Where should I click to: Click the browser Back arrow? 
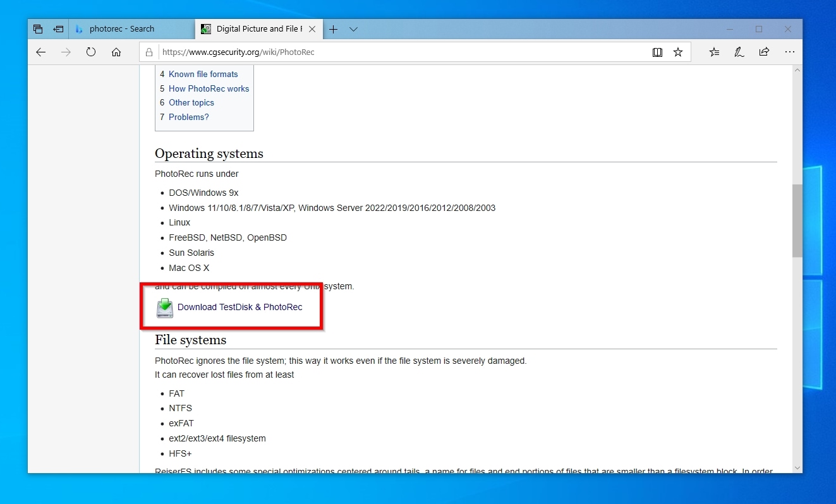(x=41, y=52)
